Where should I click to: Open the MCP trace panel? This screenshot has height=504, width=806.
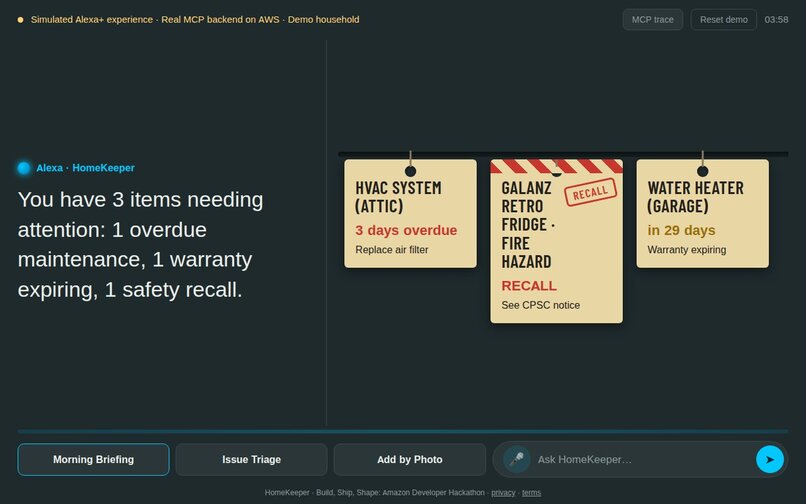[x=652, y=20]
